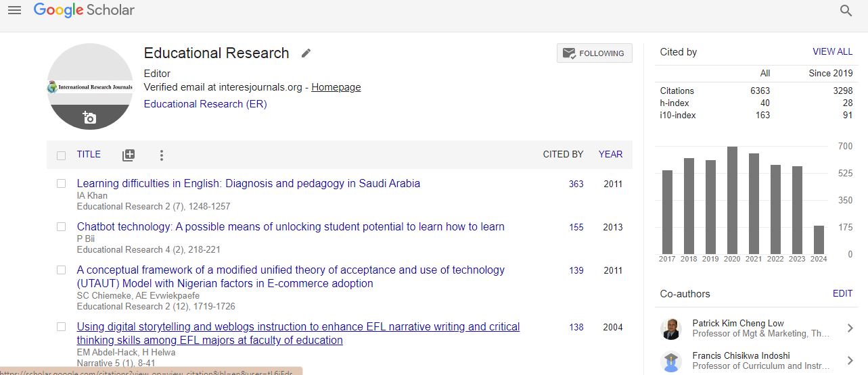The height and width of the screenshot is (375, 868).
Task: Click the 2020 bar in citations chart
Action: [732, 200]
